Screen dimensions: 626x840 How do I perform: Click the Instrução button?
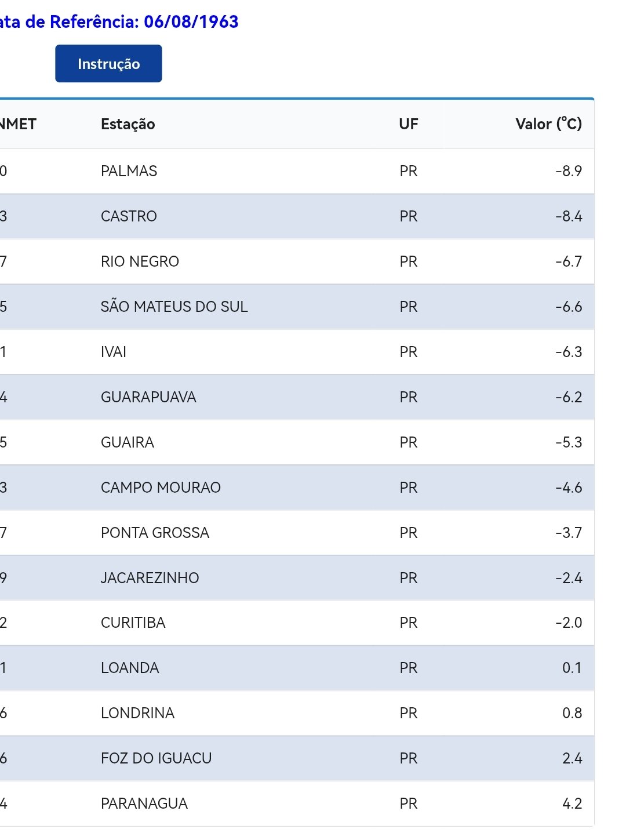108,64
